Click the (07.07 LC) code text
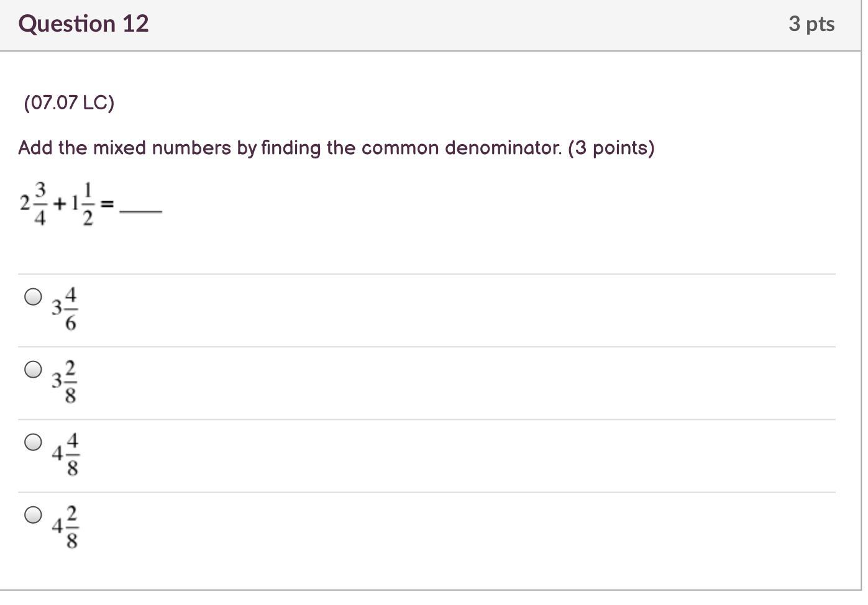Viewport: 868px width, 605px height. [x=69, y=102]
